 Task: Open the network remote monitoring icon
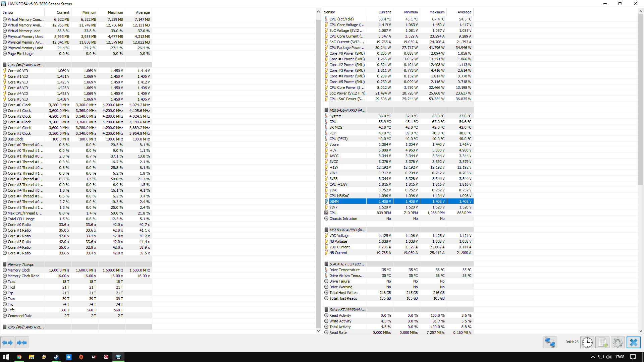coord(550,343)
